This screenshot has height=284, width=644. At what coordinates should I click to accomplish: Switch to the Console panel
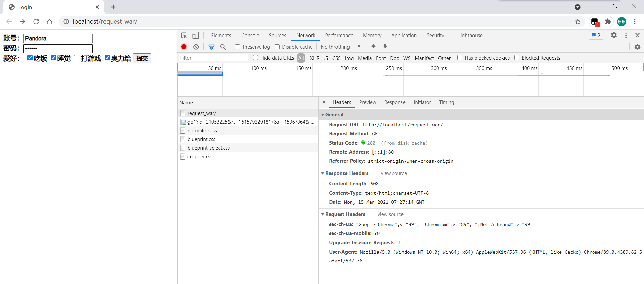click(x=250, y=35)
